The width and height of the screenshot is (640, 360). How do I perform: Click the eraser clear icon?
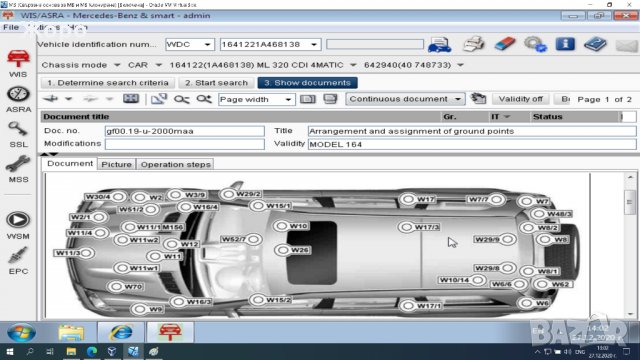coord(505,43)
